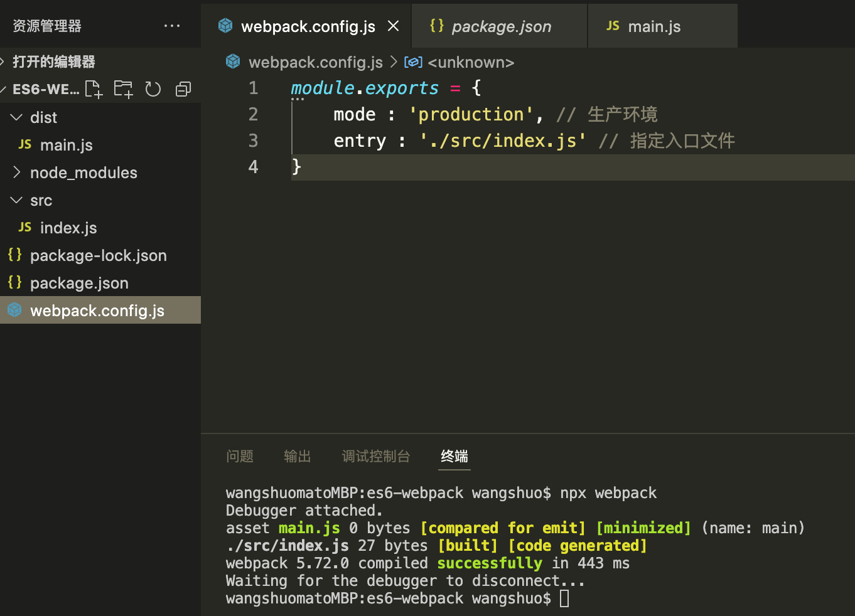Click the symbol icon before <unknown> breadcrumb

click(x=413, y=62)
